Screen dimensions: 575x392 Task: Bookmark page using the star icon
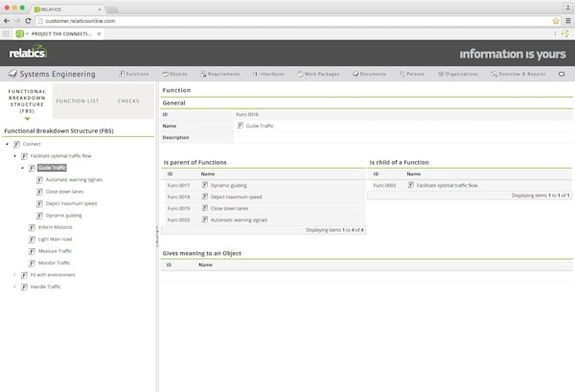click(x=556, y=21)
